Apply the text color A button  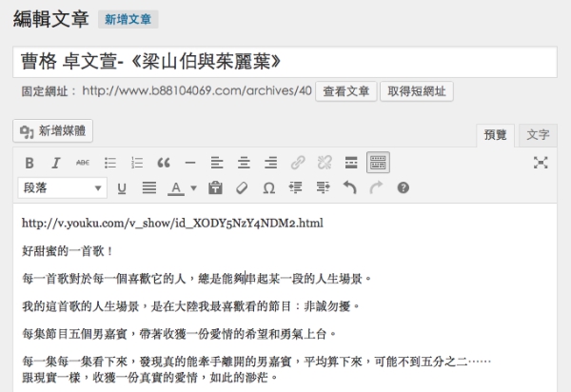coord(176,188)
